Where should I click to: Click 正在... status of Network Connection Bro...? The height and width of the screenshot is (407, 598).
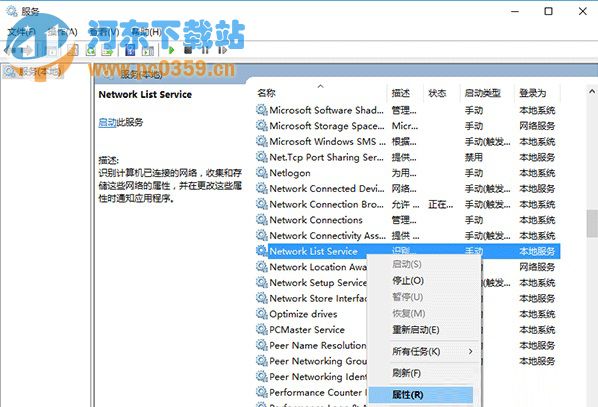click(440, 204)
